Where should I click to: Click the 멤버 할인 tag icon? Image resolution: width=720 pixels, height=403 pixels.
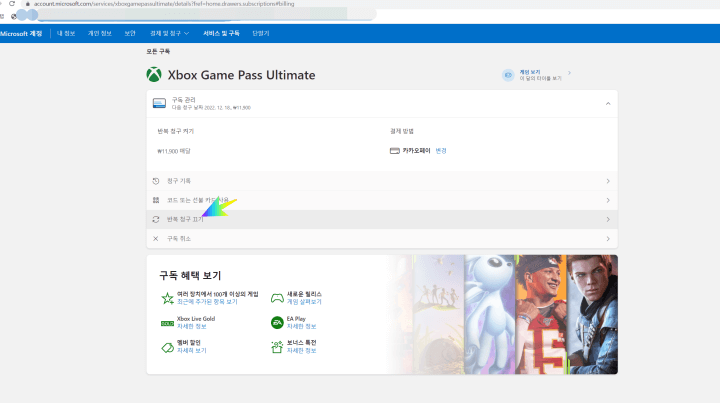pyautogui.click(x=168, y=347)
